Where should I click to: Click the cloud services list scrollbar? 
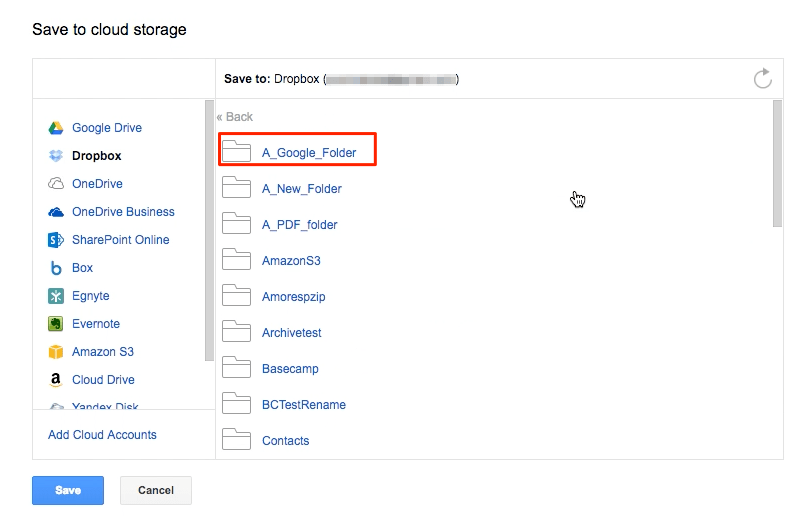click(209, 230)
